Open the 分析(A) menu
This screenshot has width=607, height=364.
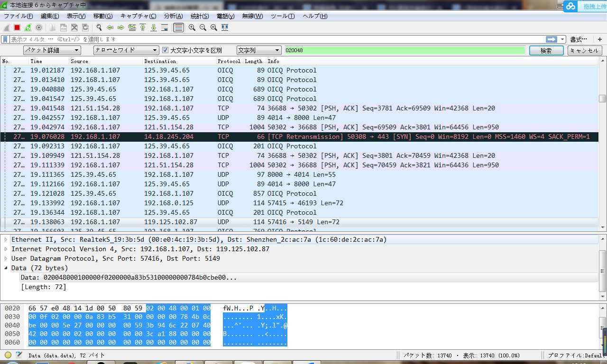coord(173,16)
